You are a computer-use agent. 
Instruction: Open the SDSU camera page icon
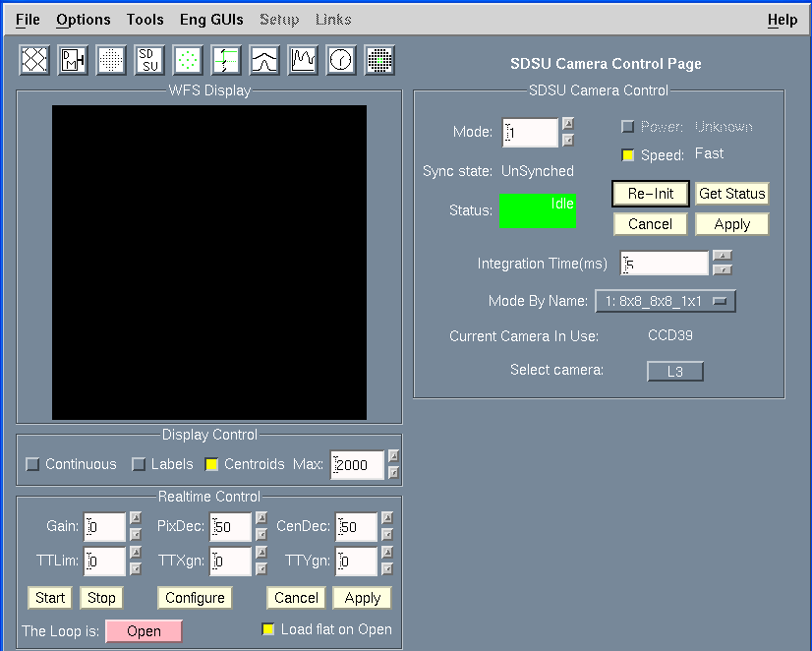coord(149,60)
